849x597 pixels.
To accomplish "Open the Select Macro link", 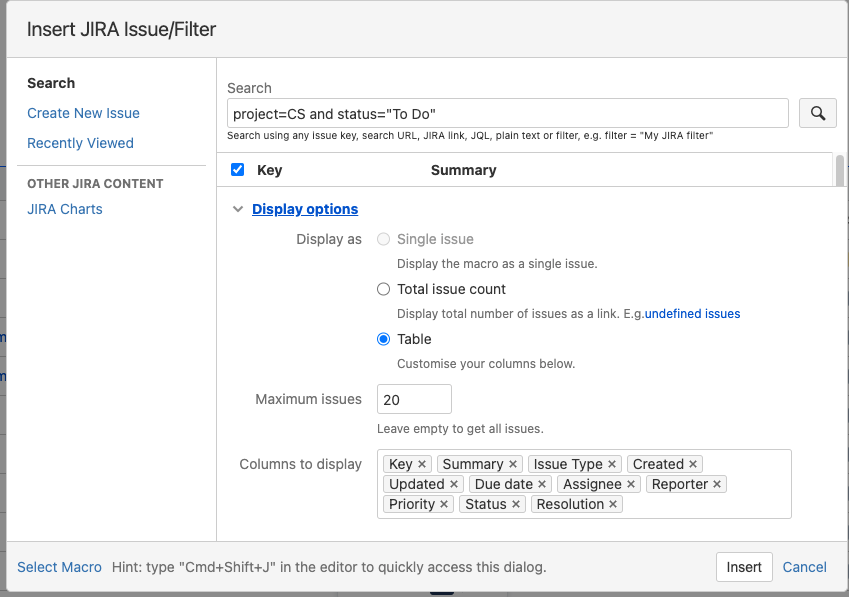I will 60,567.
